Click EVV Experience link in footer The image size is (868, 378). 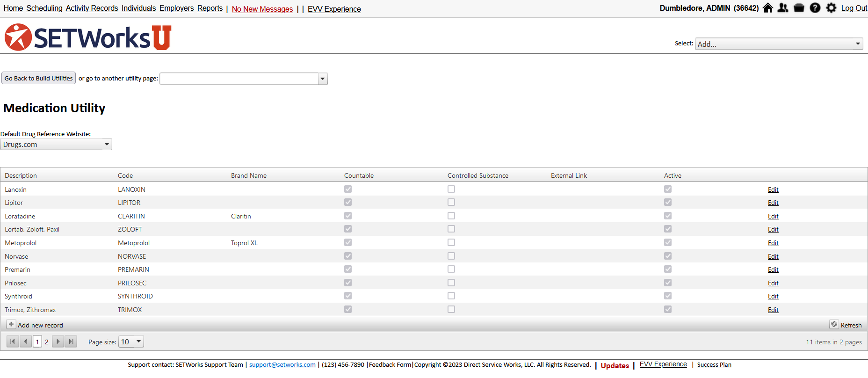[663, 364]
